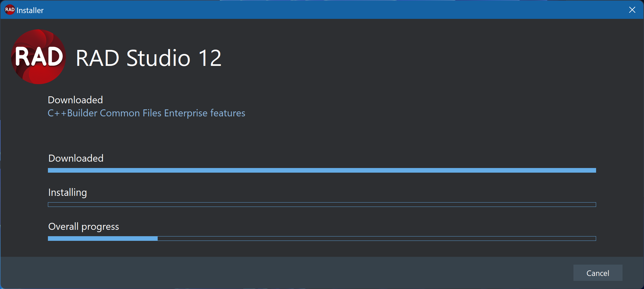Click 'C++Builder Common Files Enterprise features' text
The height and width of the screenshot is (289, 644).
point(146,113)
